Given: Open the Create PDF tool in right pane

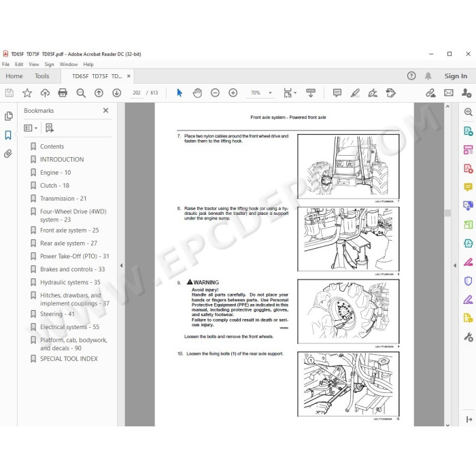Looking at the screenshot, I should pyautogui.click(x=468, y=168).
